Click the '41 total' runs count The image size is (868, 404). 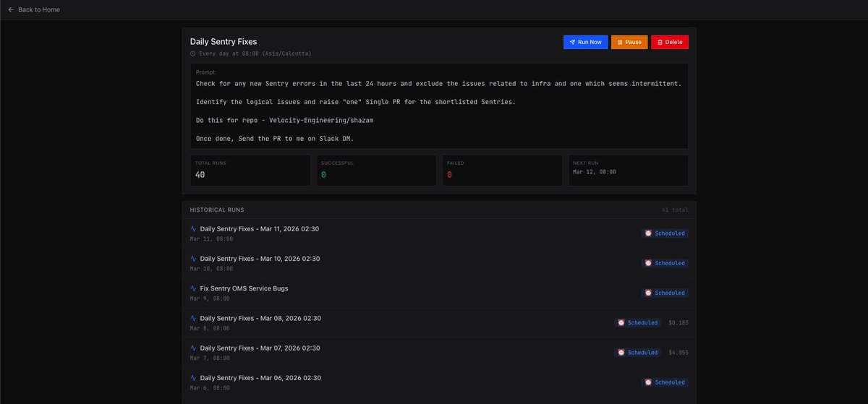675,210
